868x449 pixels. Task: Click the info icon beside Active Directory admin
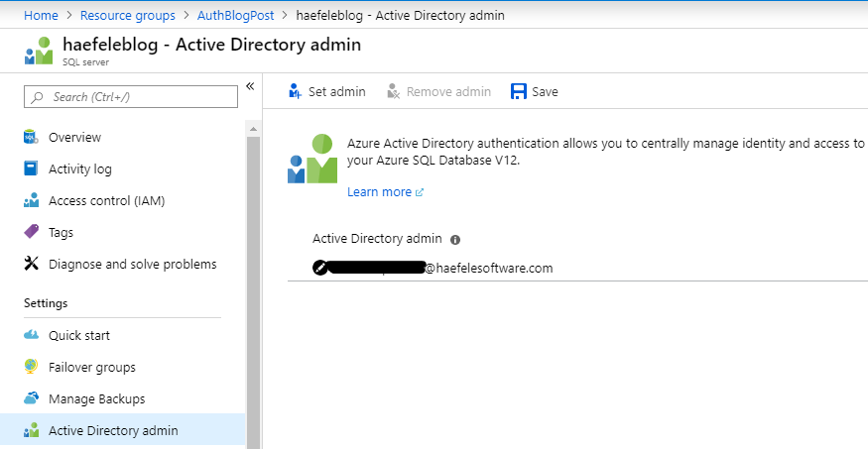click(x=455, y=240)
